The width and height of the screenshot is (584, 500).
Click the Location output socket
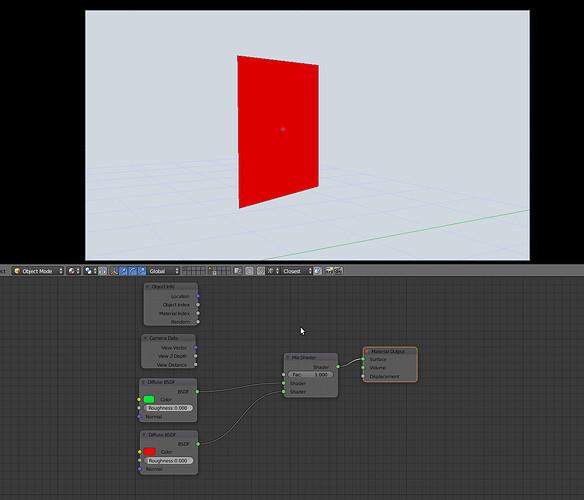[198, 296]
